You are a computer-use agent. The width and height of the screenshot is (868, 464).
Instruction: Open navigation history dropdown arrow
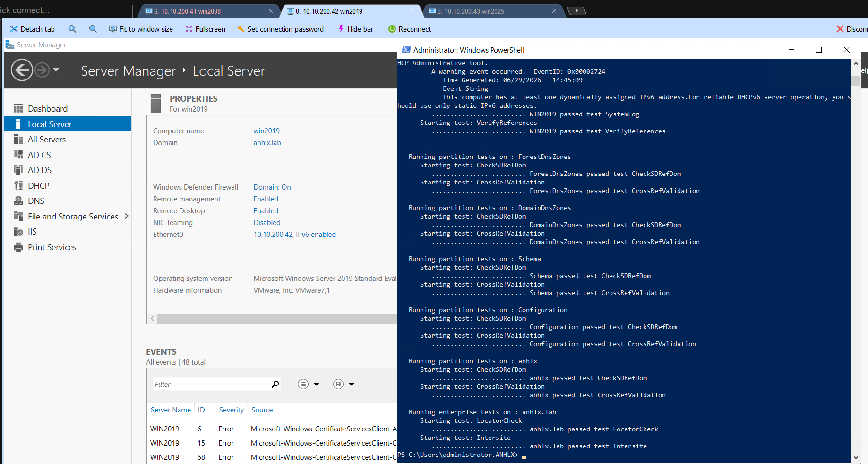click(x=56, y=70)
